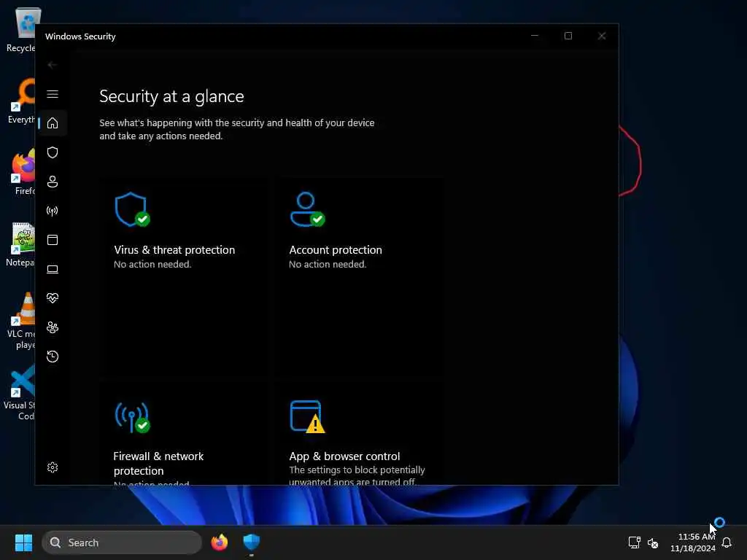Open the hamburger navigation menu
This screenshot has width=747, height=560.
[53, 94]
